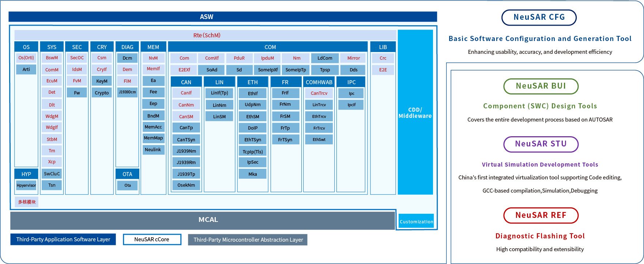Click the NeuSAR cCore legend box
The image size is (644, 264).
152,239
